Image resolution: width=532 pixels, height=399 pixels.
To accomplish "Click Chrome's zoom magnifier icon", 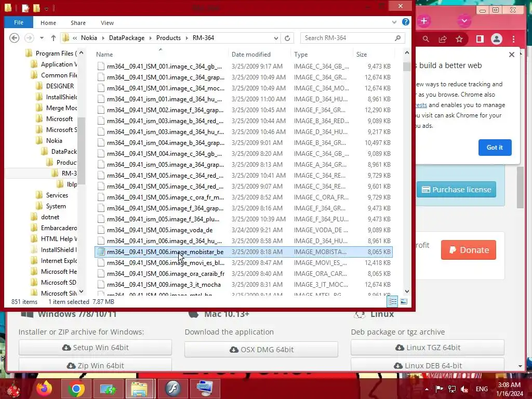I will [x=426, y=39].
